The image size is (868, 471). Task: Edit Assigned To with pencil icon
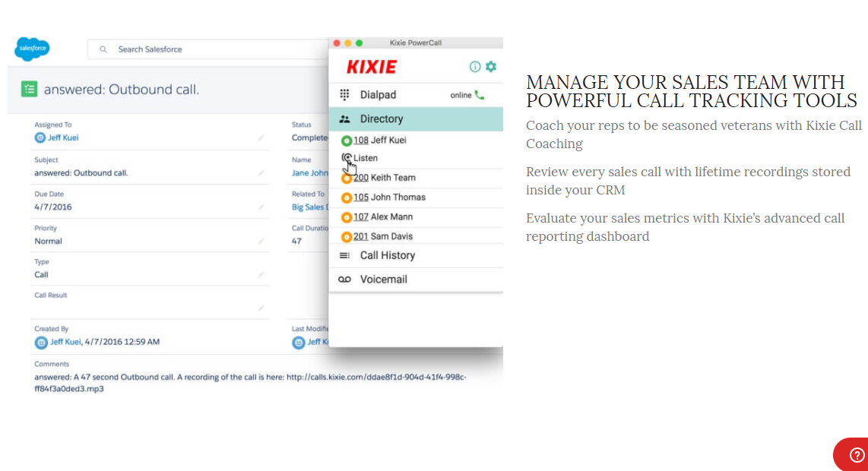pyautogui.click(x=261, y=138)
